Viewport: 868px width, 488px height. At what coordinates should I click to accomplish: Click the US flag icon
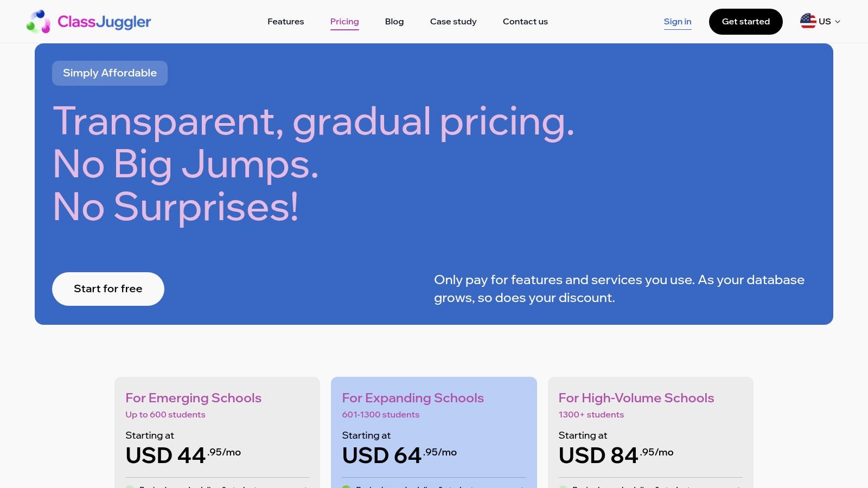808,21
